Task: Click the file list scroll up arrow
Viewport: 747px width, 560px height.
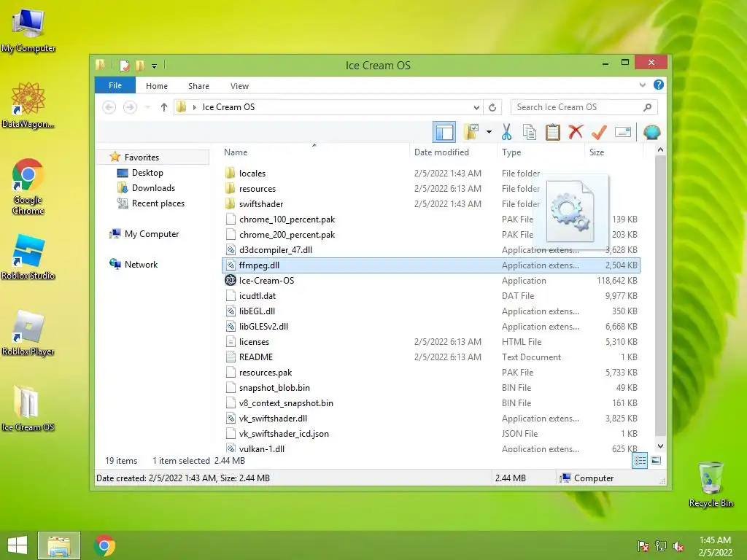Action: (x=660, y=150)
